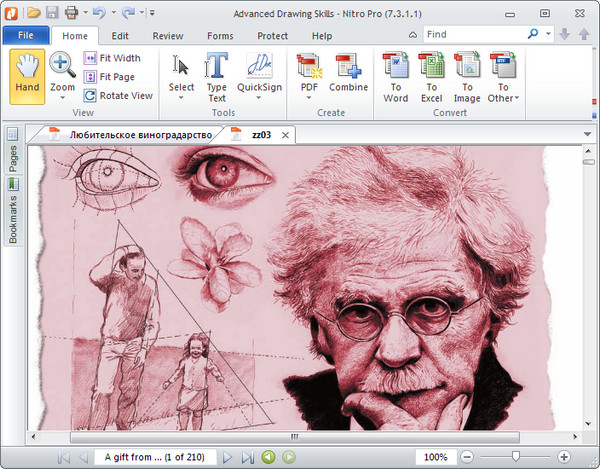600x469 pixels.
Task: Expand the Zoom dropdown
Action: click(62, 99)
